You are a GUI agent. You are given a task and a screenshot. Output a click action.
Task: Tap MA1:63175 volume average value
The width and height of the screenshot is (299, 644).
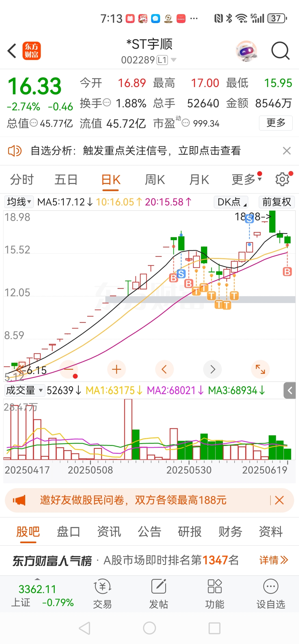[x=114, y=391]
